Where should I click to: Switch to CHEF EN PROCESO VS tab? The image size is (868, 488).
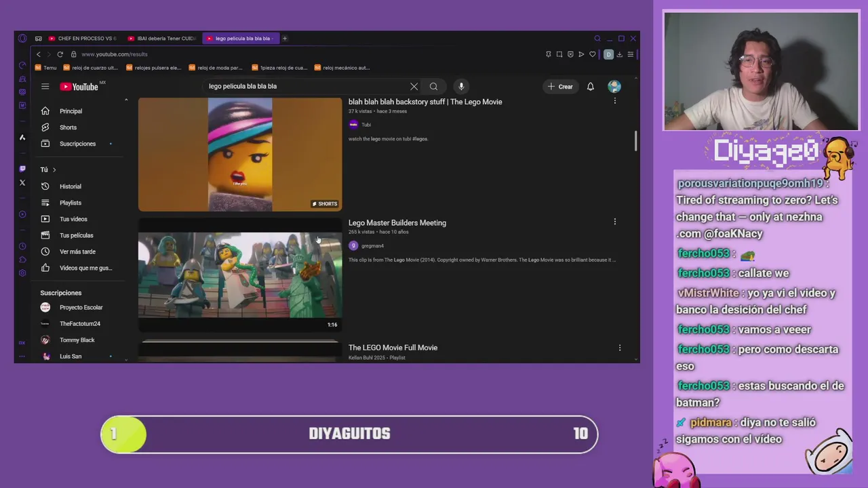tap(83, 39)
